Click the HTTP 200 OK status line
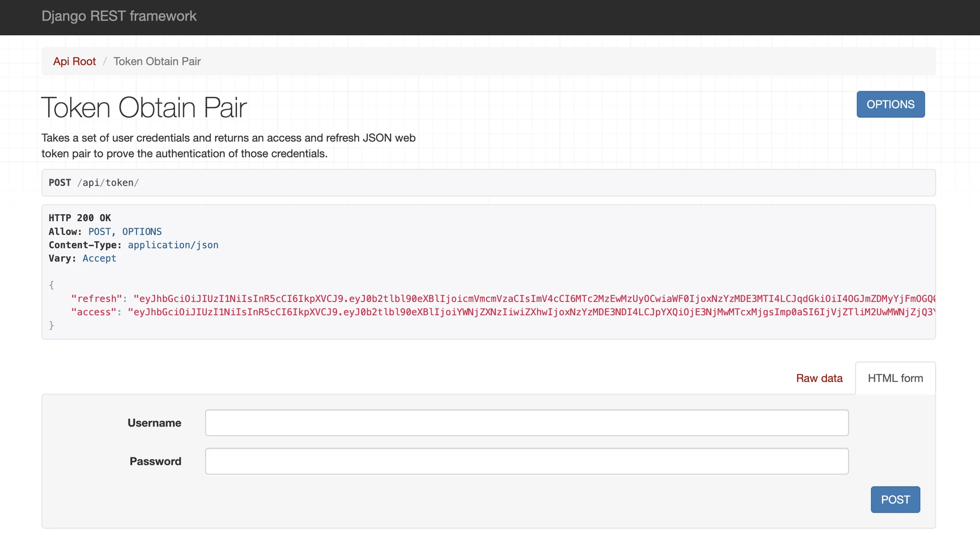The width and height of the screenshot is (980, 560). (x=80, y=218)
